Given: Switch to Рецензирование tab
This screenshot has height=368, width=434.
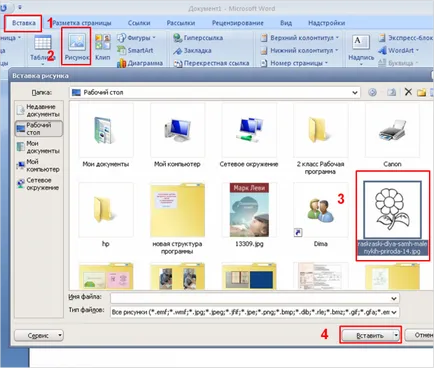Looking at the screenshot, I should (238, 23).
